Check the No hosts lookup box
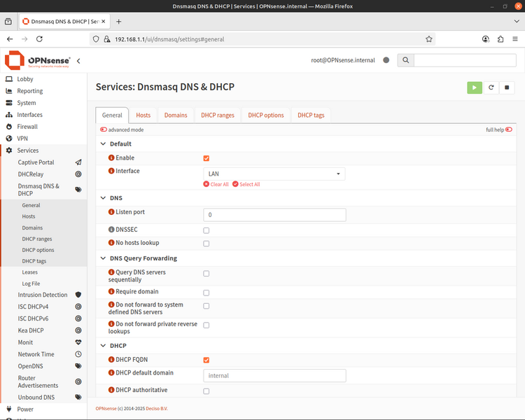The width and height of the screenshot is (525, 420). tap(206, 244)
